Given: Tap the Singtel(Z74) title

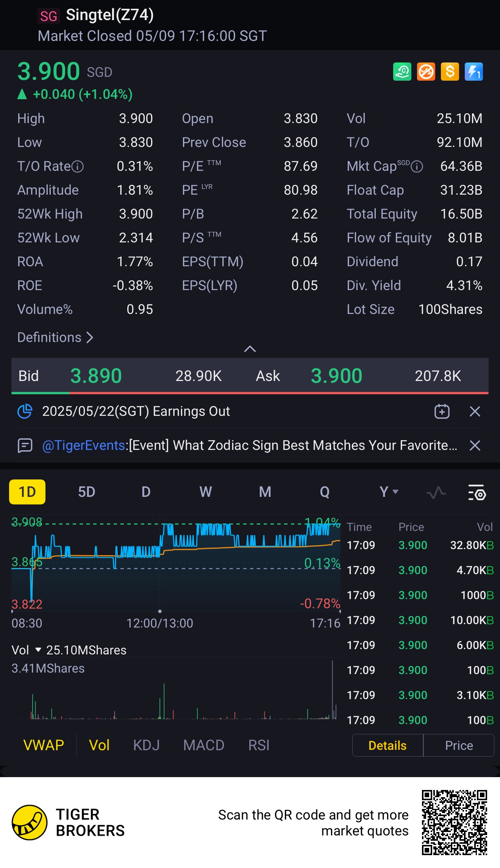Looking at the screenshot, I should pyautogui.click(x=110, y=15).
